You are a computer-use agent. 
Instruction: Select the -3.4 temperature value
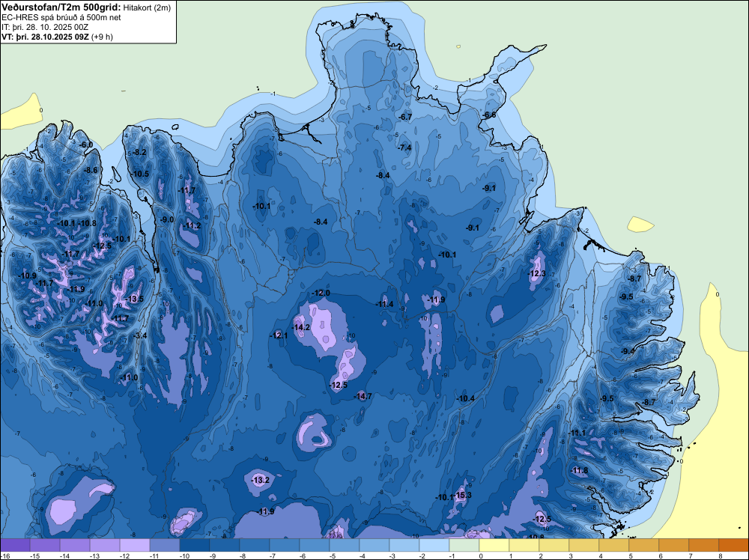click(139, 335)
